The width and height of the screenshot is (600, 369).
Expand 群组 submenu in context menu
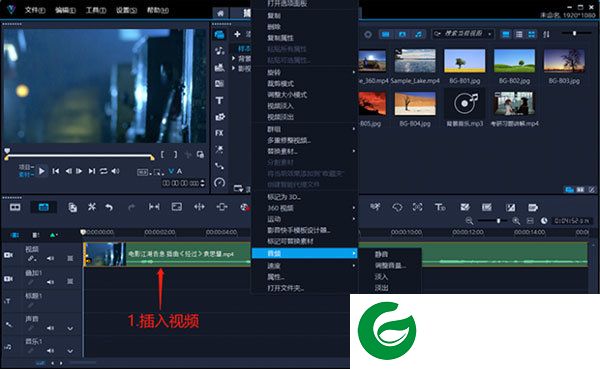(x=304, y=129)
